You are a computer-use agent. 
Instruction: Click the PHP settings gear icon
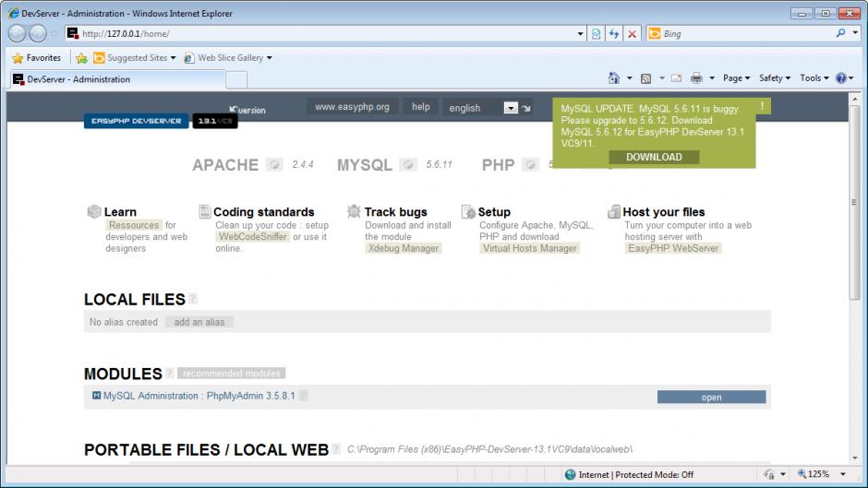(530, 165)
